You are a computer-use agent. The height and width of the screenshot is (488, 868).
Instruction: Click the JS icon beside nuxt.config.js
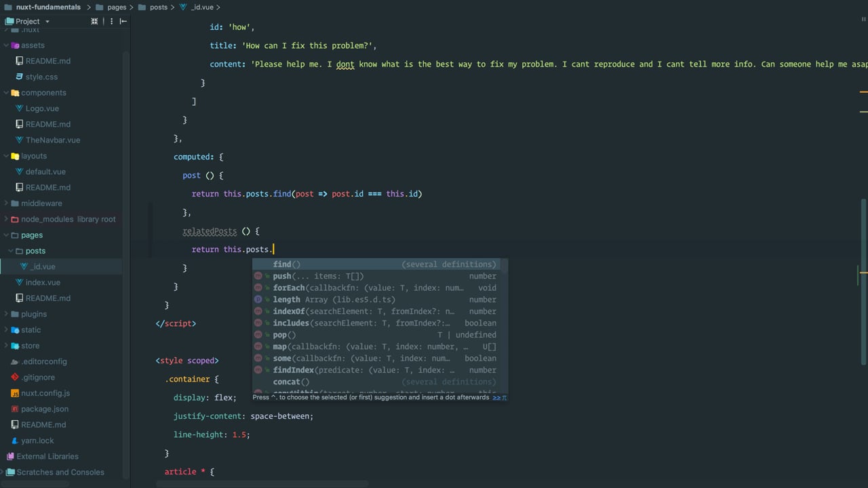point(15,393)
